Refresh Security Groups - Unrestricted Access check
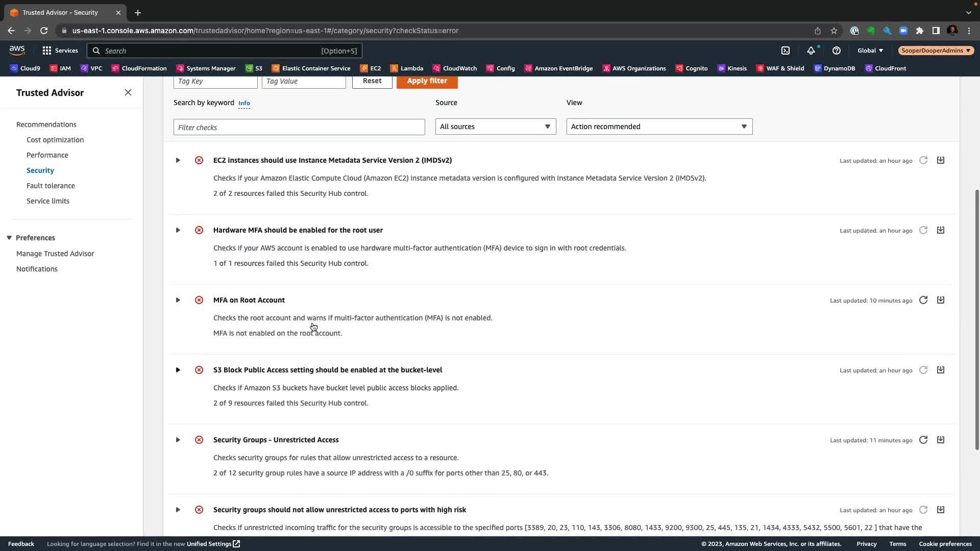The image size is (980, 551). click(x=923, y=440)
